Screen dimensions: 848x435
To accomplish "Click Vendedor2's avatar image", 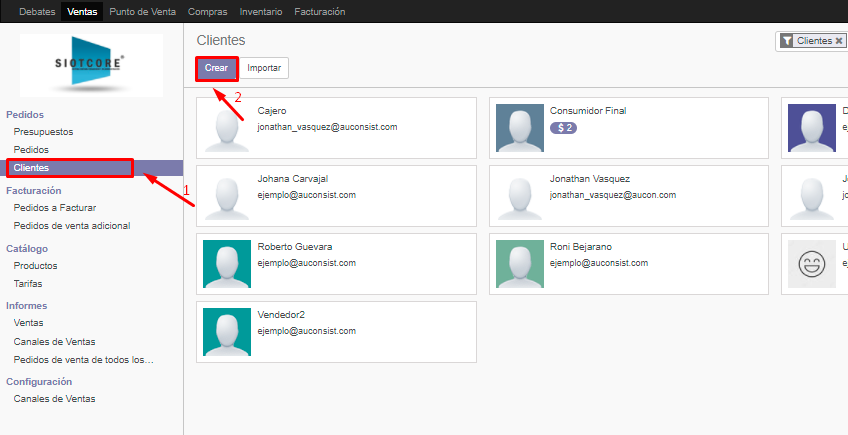I will point(227,331).
